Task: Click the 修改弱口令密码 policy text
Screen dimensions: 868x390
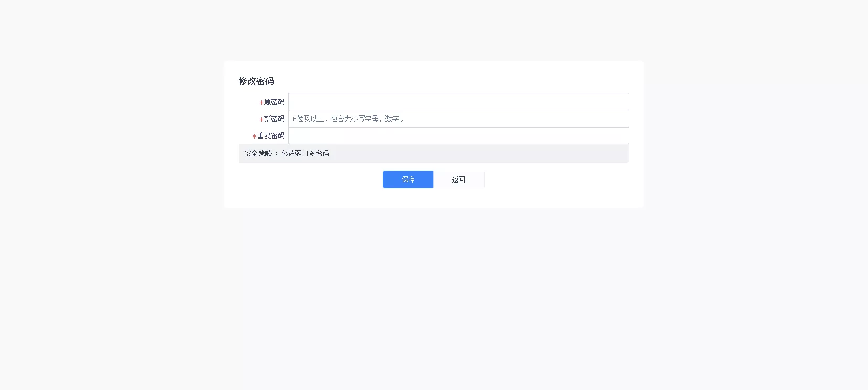Action: tap(305, 153)
